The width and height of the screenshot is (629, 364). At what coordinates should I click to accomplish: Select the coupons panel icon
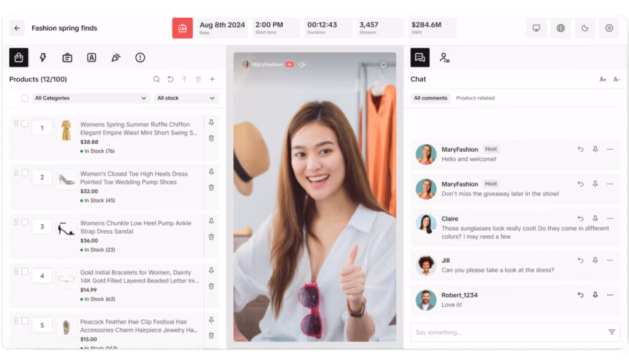pyautogui.click(x=67, y=57)
